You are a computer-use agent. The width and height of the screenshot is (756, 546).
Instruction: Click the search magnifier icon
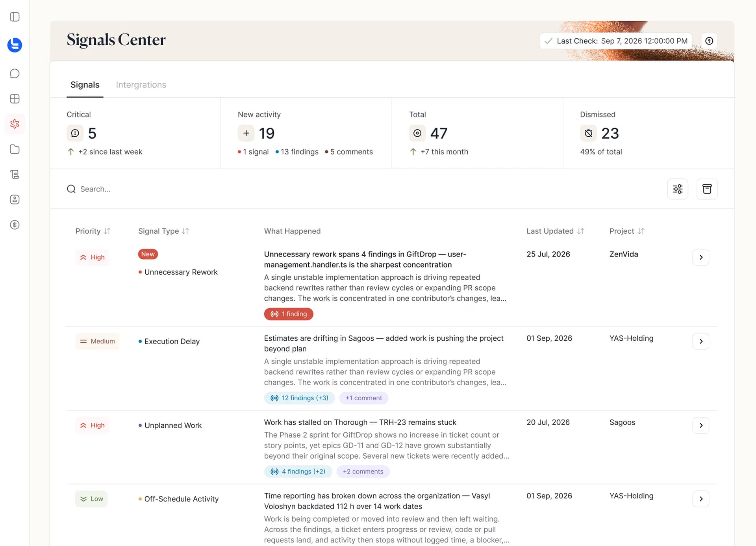click(71, 189)
